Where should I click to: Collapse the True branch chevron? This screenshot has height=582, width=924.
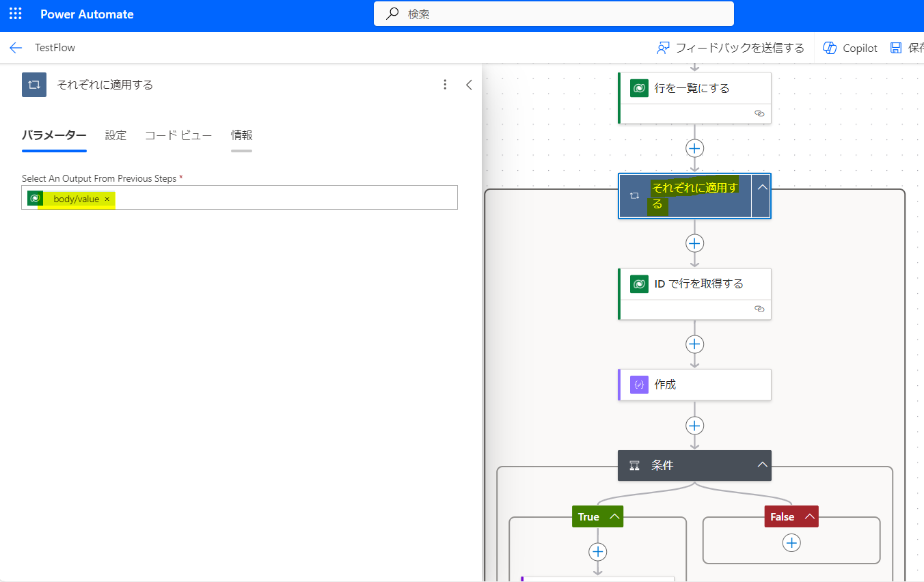[614, 517]
